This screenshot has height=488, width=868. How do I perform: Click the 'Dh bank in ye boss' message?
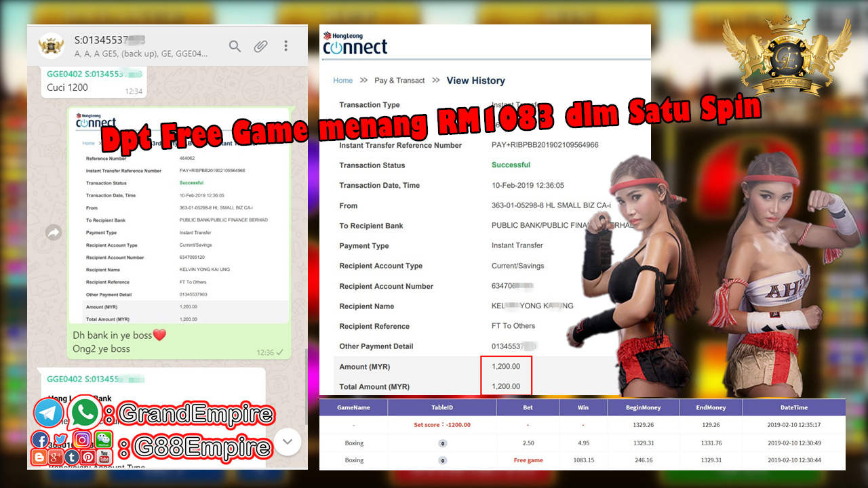tap(119, 335)
